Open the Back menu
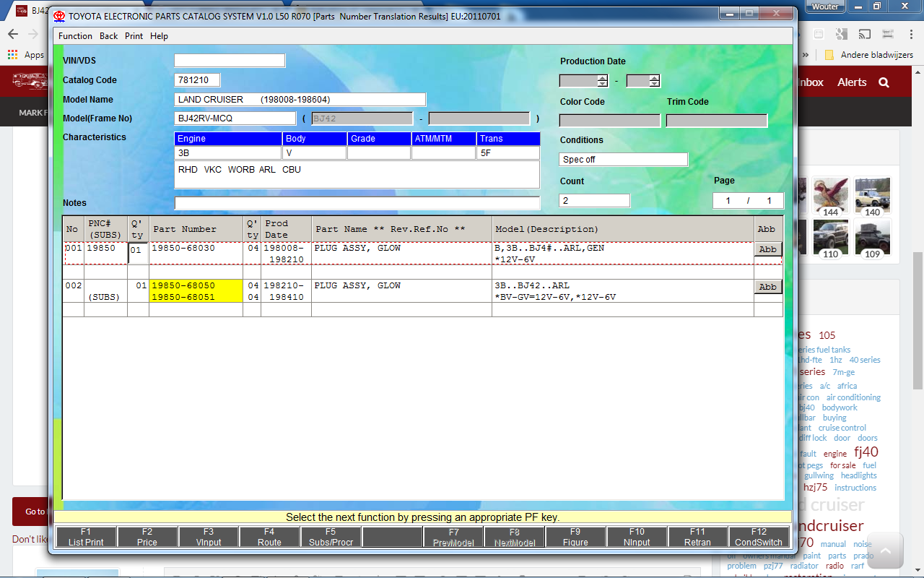The height and width of the screenshot is (578, 924). pos(109,36)
